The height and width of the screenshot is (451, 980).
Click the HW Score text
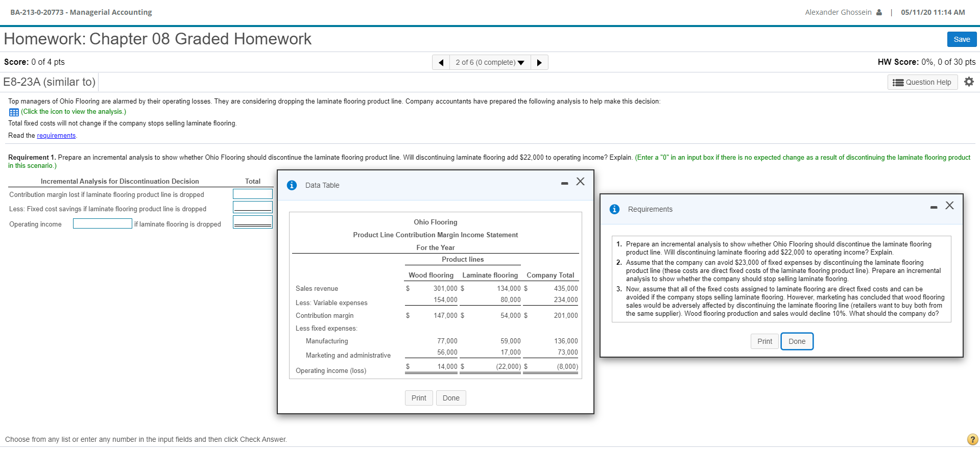point(926,62)
